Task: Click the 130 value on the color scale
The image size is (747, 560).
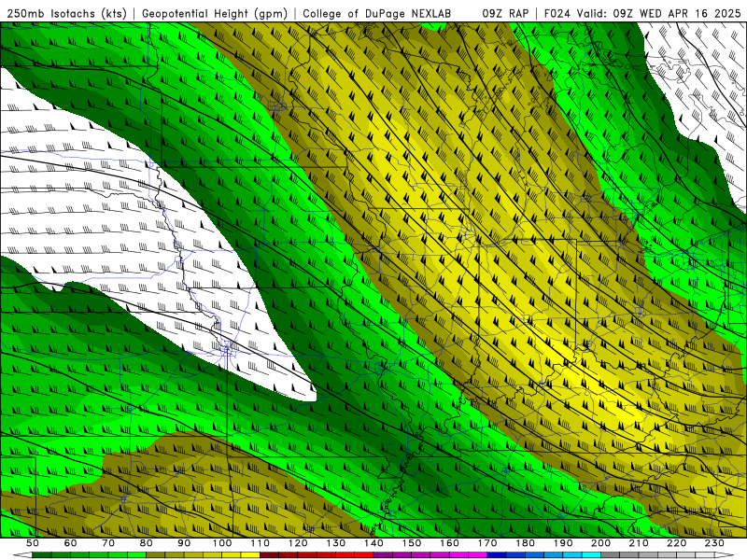Action: coord(335,543)
